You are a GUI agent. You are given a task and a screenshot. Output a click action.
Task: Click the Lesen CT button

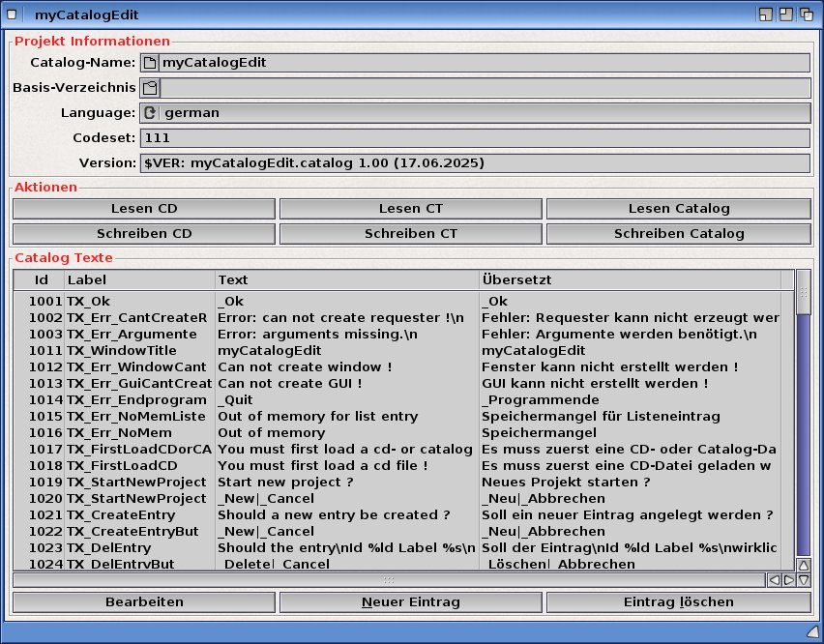410,208
